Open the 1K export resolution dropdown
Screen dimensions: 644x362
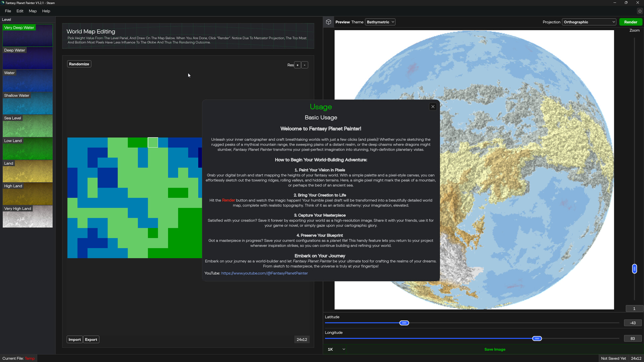click(335, 349)
